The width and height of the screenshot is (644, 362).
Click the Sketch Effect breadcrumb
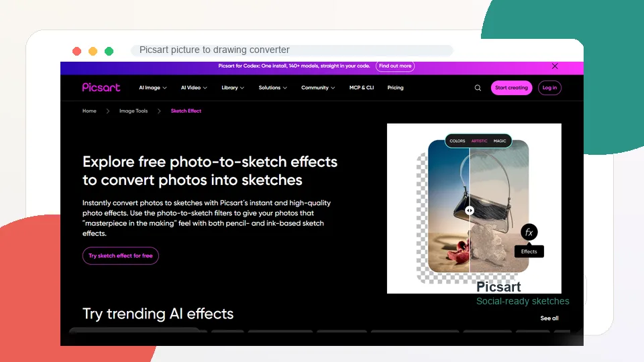click(x=186, y=111)
